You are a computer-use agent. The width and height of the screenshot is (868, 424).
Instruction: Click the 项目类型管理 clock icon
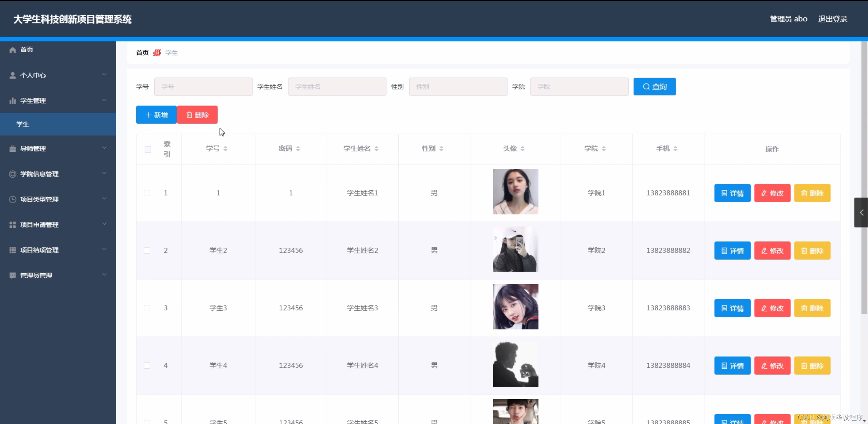[13, 200]
